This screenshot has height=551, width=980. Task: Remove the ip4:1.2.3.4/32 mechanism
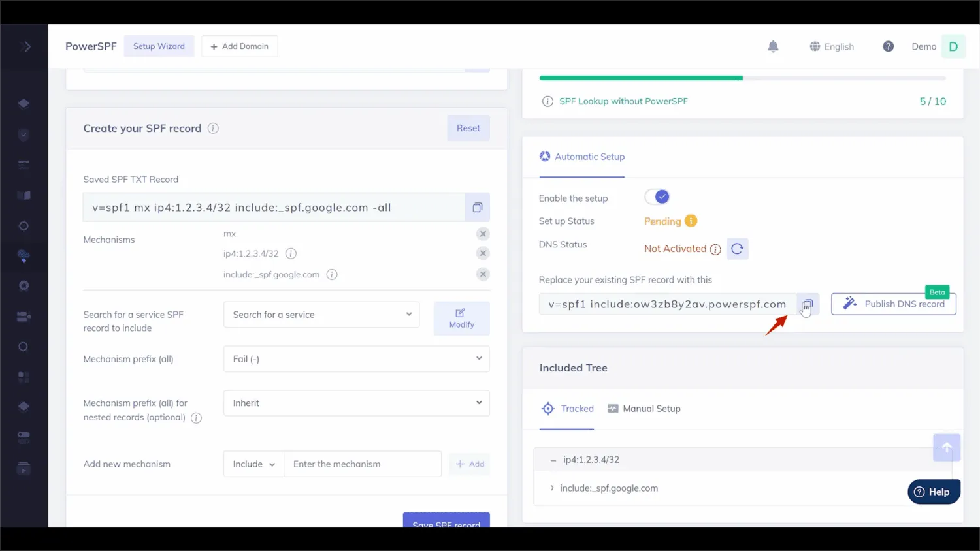tap(483, 253)
